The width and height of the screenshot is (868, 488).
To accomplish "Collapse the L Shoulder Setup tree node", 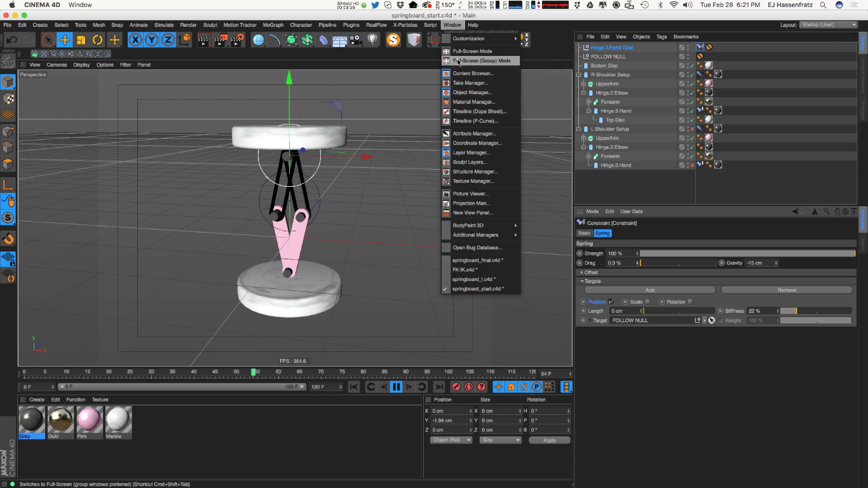I will [579, 129].
